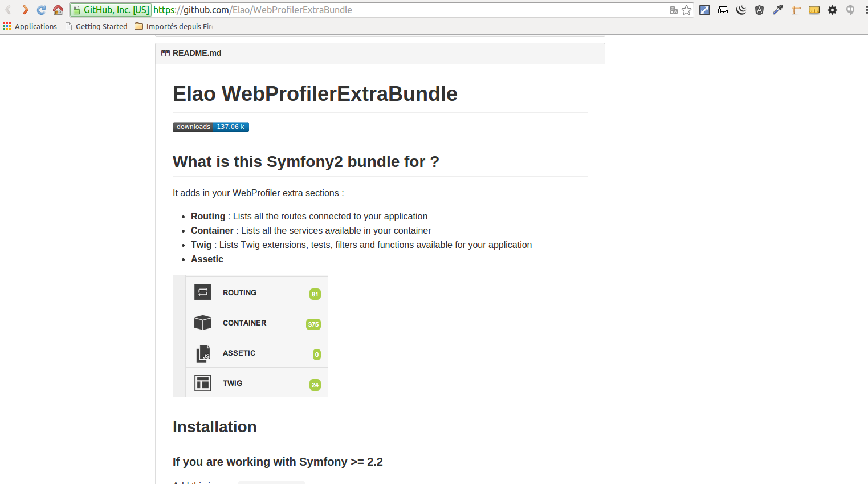Click the 'What is this Symfony2 bundle for ?' heading
868x484 pixels.
point(306,162)
